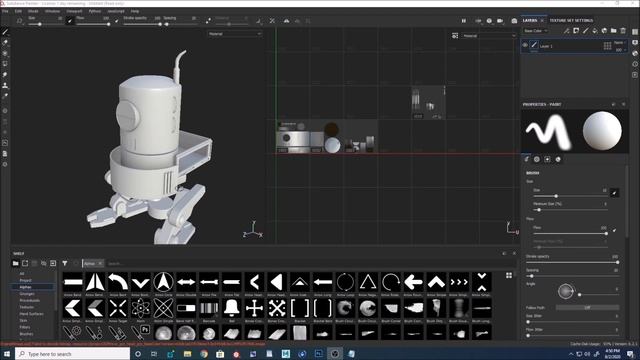Toggle Shelf grid view size icon

point(509,276)
